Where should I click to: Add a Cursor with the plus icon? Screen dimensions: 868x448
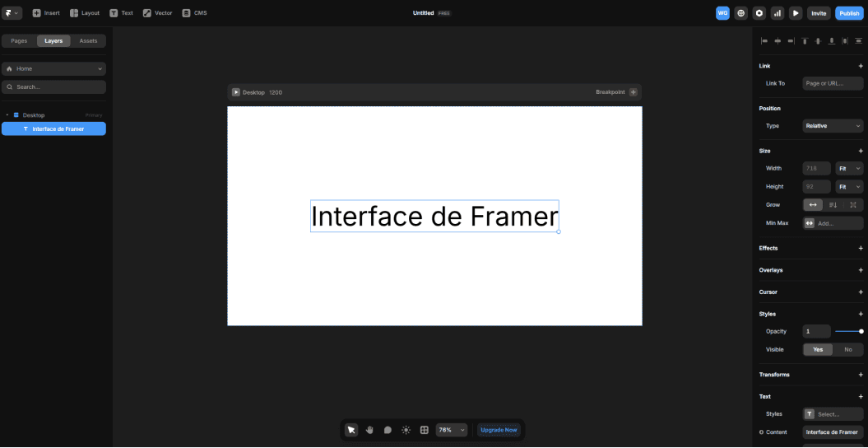861,292
